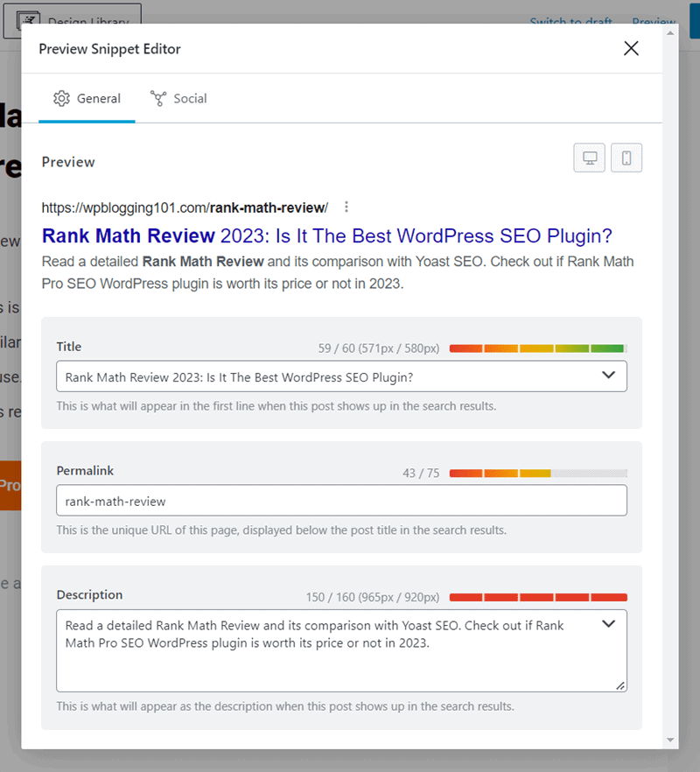Click the 'Preview Snippet Editor' dialog title
This screenshot has height=772, width=700.
pos(109,49)
